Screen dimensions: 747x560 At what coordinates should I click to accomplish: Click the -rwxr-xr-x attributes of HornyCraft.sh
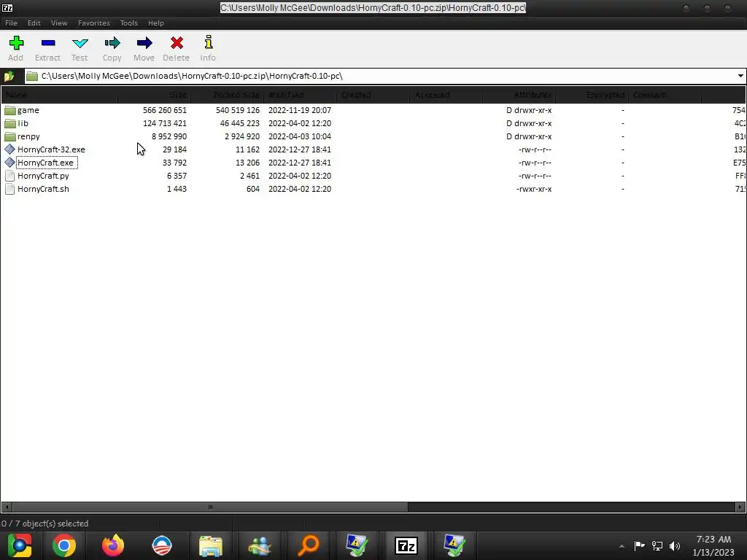[534, 189]
